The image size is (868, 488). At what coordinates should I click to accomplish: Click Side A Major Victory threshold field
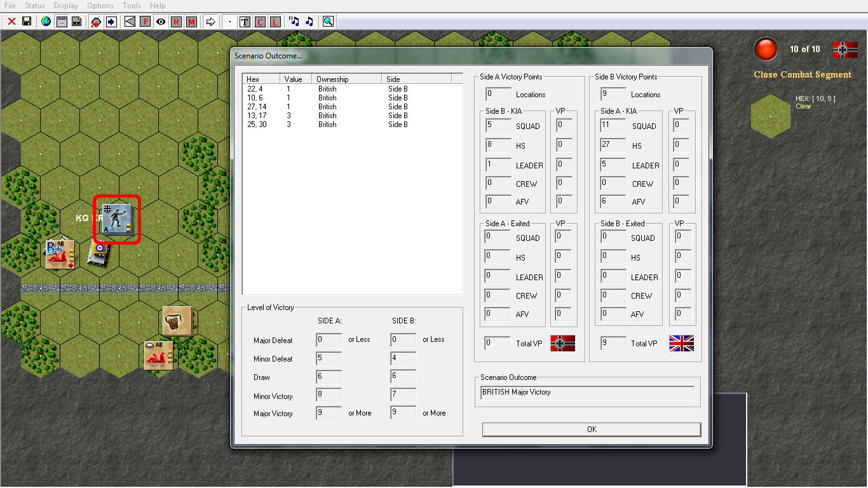(x=329, y=413)
